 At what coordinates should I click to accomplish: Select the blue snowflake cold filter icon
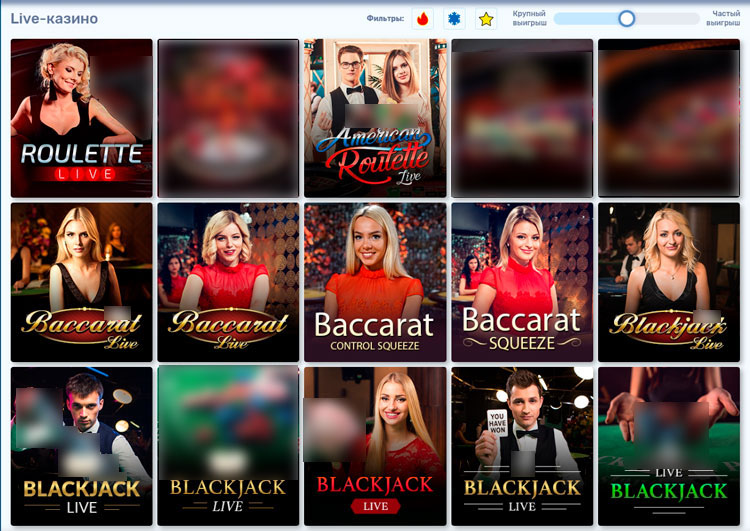(x=455, y=19)
